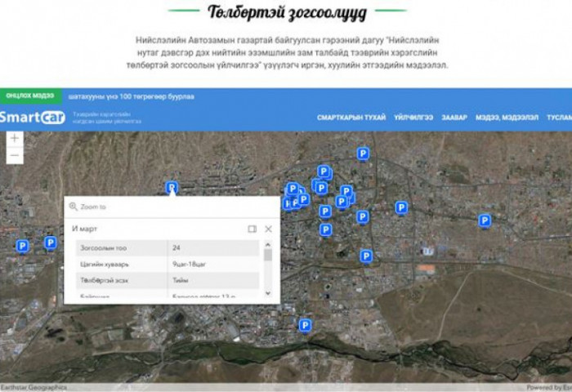Select the southernmost parking marker near the river
572x392 pixels.
[x=305, y=325]
